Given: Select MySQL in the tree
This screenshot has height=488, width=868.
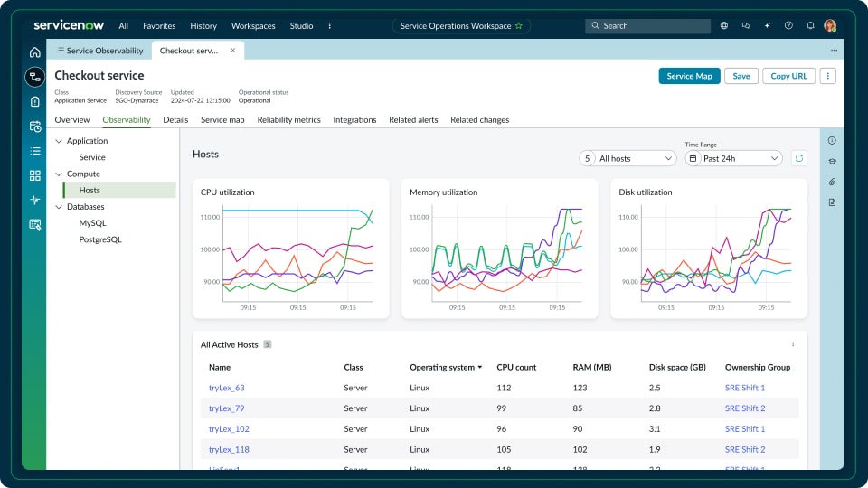Looking at the screenshot, I should click(x=92, y=223).
